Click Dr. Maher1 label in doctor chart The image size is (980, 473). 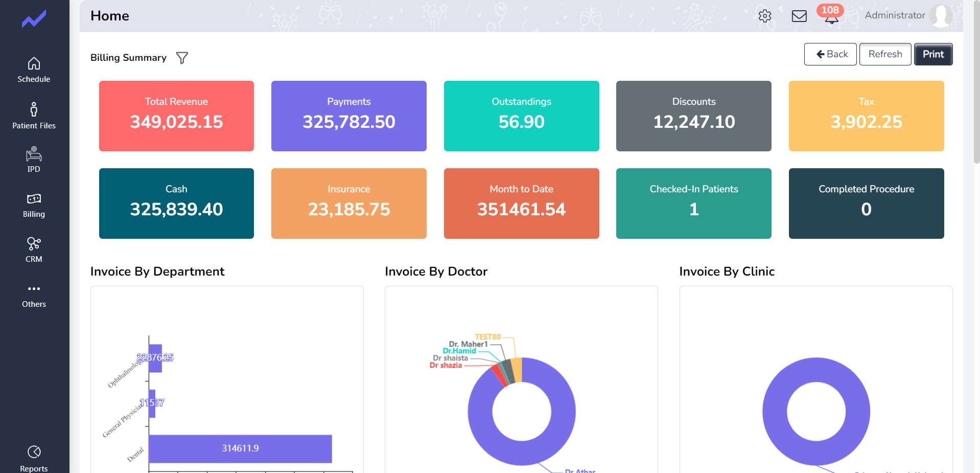[x=468, y=344]
